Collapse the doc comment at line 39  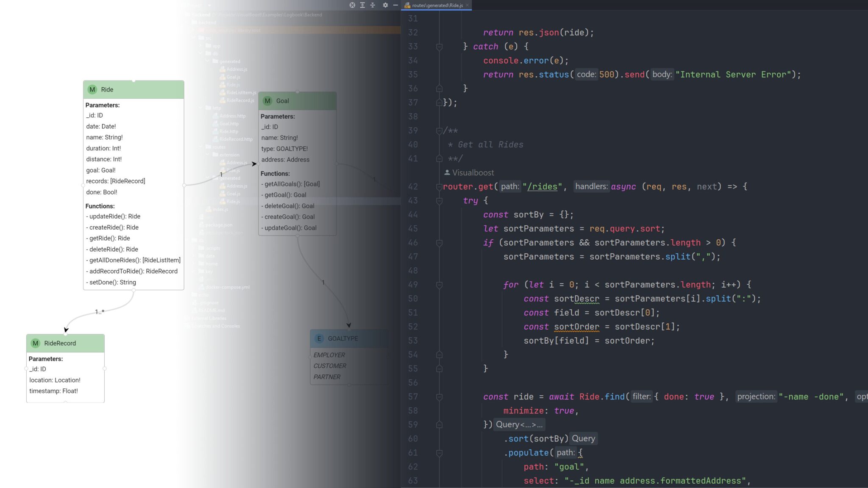point(439,130)
